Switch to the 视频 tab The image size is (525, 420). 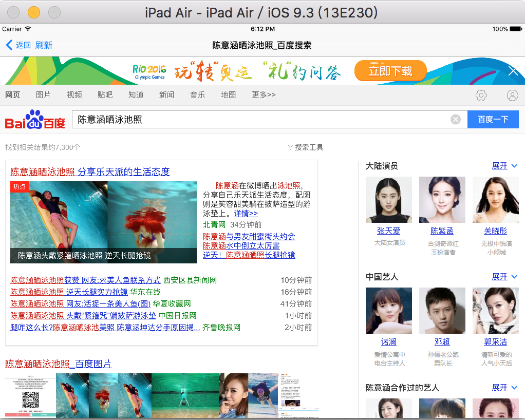click(x=74, y=94)
